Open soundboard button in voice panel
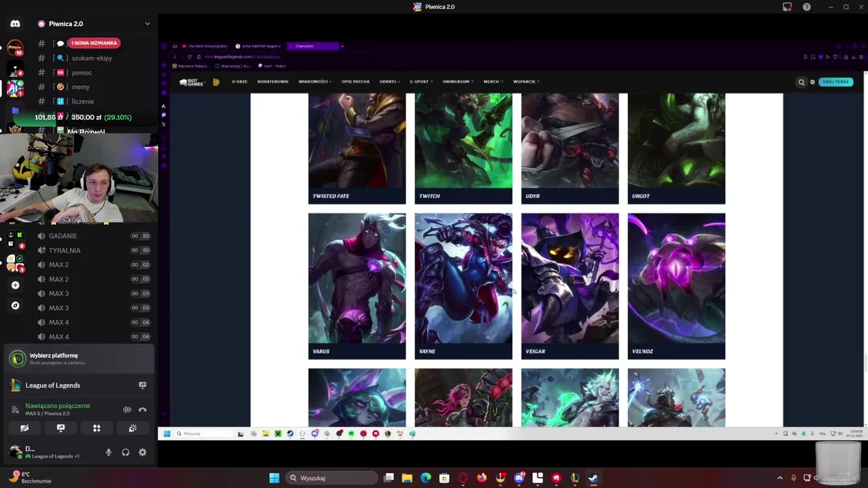Image resolution: width=868 pixels, height=488 pixels. pyautogui.click(x=132, y=428)
